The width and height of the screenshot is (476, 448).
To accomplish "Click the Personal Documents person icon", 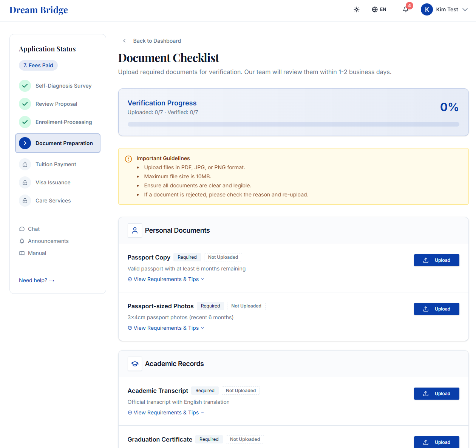I will click(x=135, y=230).
